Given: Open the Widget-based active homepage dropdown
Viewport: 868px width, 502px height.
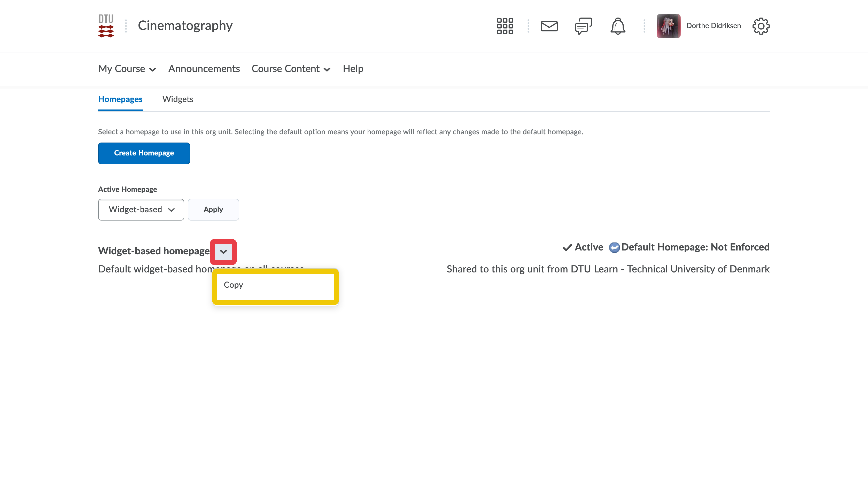Looking at the screenshot, I should tap(141, 210).
